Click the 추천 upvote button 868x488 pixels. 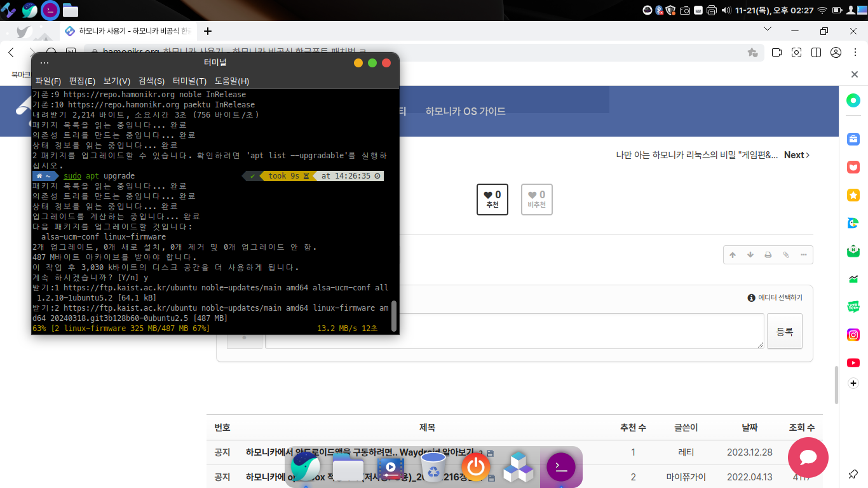tap(492, 200)
